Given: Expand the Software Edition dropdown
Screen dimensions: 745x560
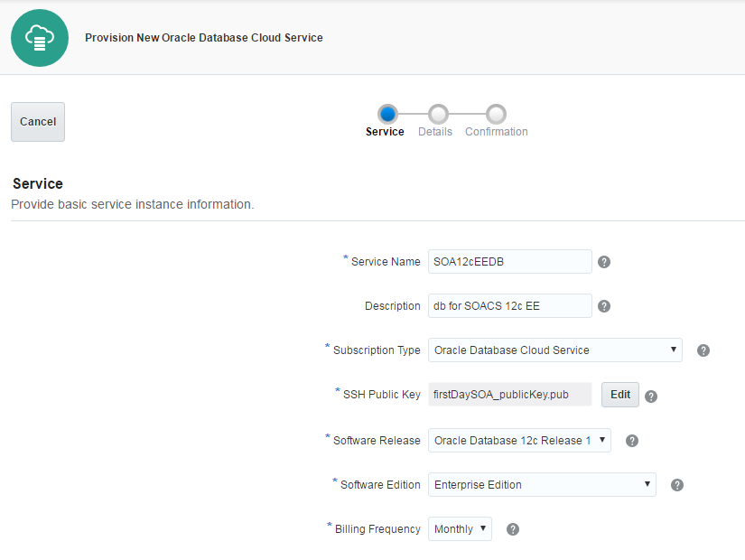Looking at the screenshot, I should click(x=542, y=484).
